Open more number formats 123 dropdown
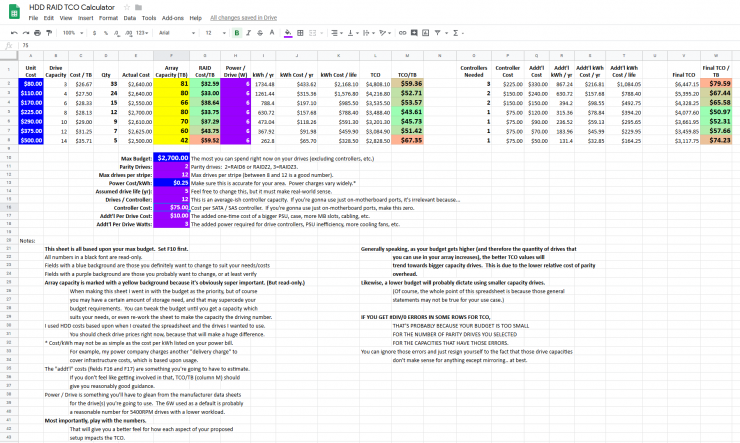740x443 pixels. click(142, 33)
